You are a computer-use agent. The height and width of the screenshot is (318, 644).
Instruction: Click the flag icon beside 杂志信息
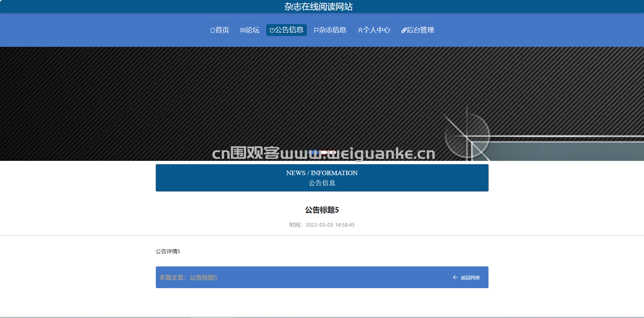tap(316, 30)
